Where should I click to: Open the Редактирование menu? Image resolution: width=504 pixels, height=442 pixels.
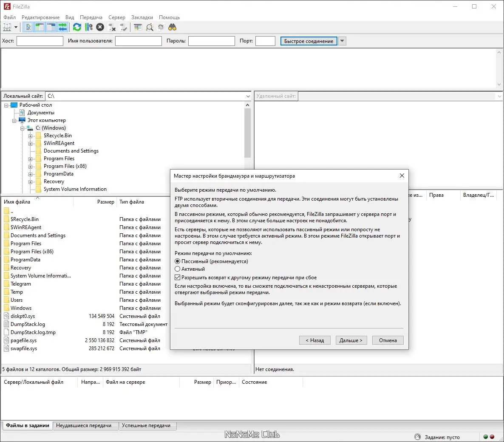point(40,17)
